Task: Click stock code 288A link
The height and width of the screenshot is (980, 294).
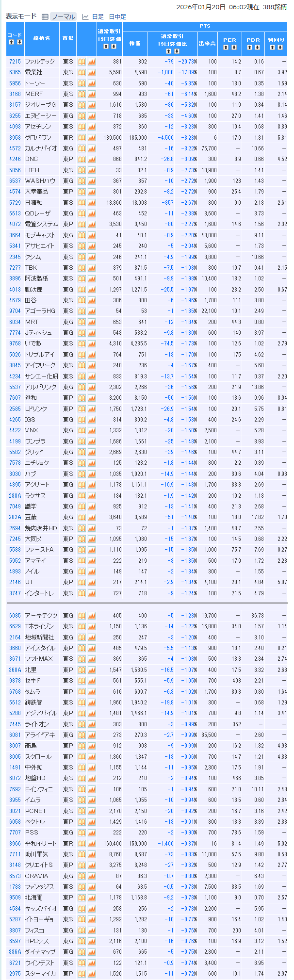Action: click(x=15, y=495)
